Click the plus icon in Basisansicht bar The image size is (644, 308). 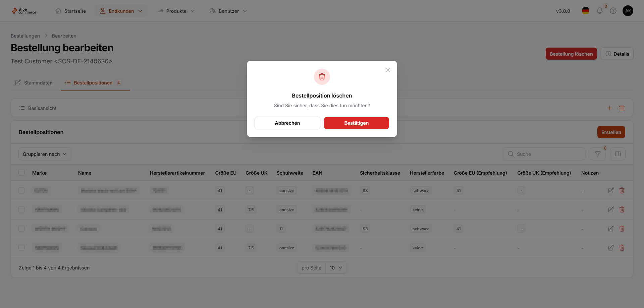[610, 108]
